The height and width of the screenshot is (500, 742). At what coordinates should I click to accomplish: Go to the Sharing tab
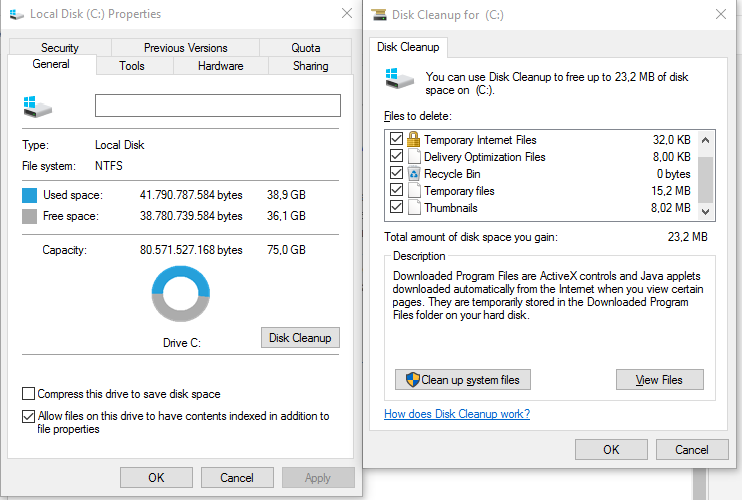pyautogui.click(x=310, y=66)
